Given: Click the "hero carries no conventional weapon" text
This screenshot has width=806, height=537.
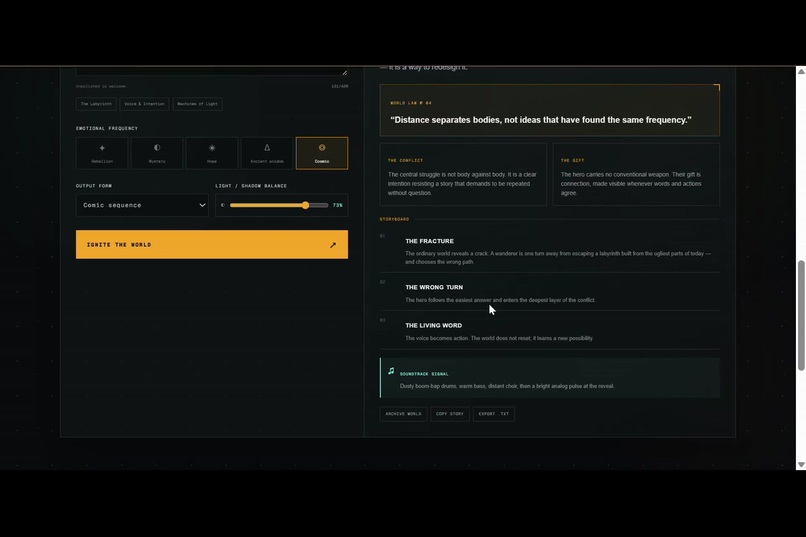Looking at the screenshot, I should tap(631, 183).
